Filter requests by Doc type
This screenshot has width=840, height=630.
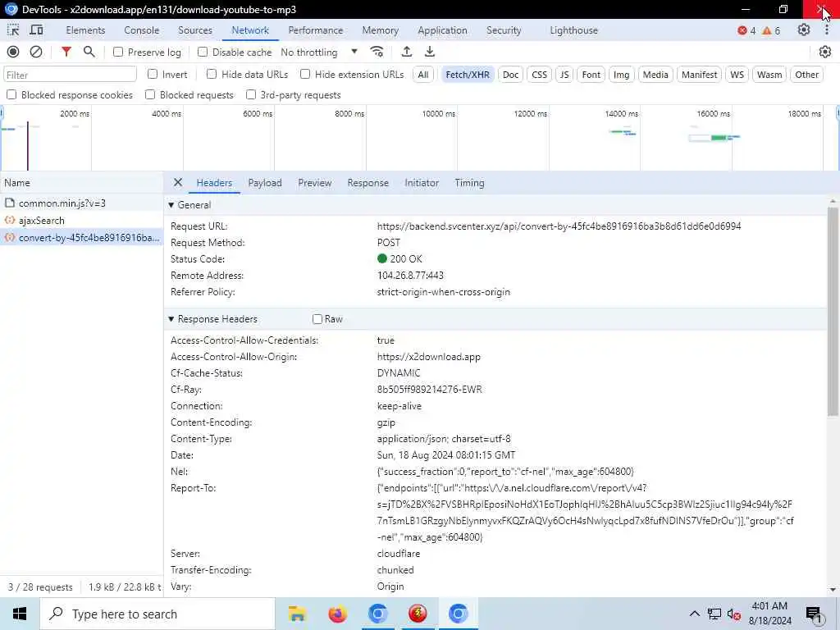510,75
